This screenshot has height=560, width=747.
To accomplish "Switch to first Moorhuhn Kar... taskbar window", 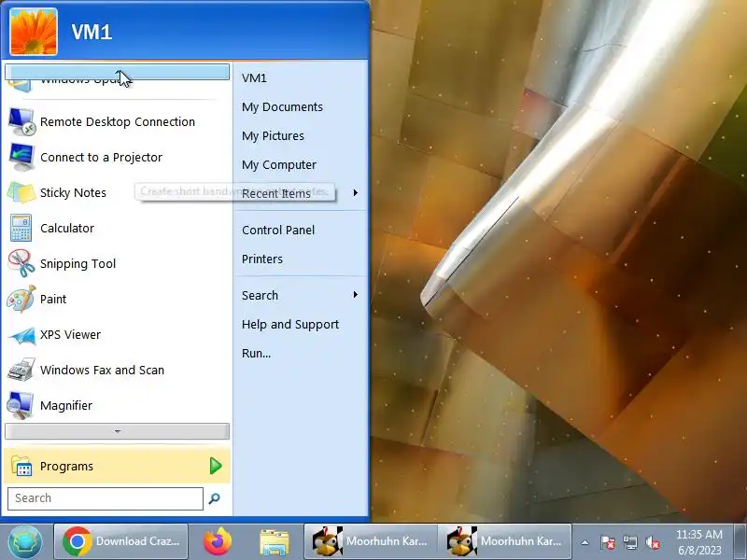I will click(x=371, y=541).
